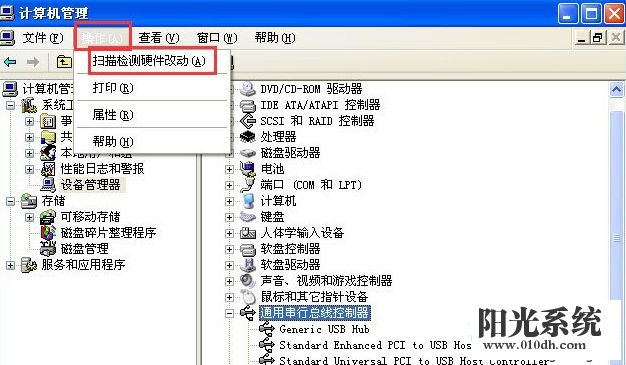Click the 存储 storage icon
Image resolution: width=626 pixels, height=365 pixels.
pos(29,201)
